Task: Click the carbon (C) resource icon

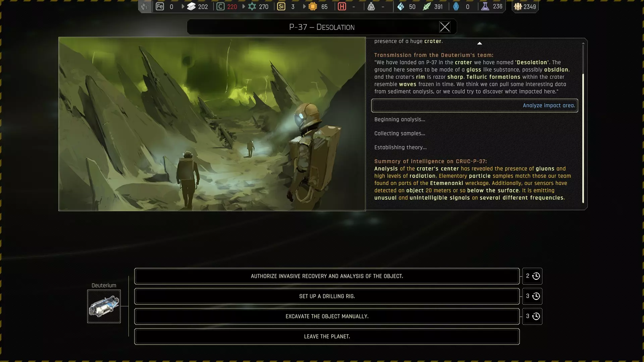Action: (x=220, y=6)
